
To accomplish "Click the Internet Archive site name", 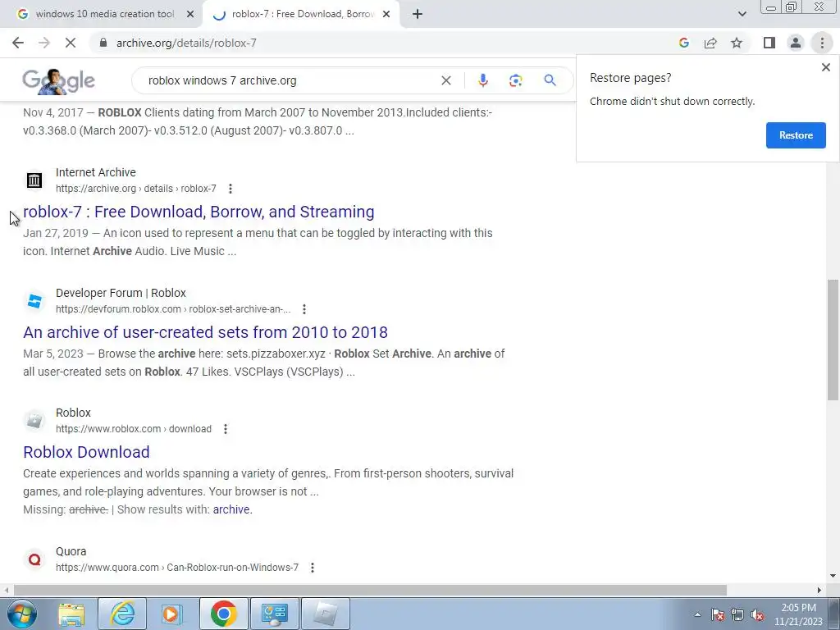I will tap(96, 172).
